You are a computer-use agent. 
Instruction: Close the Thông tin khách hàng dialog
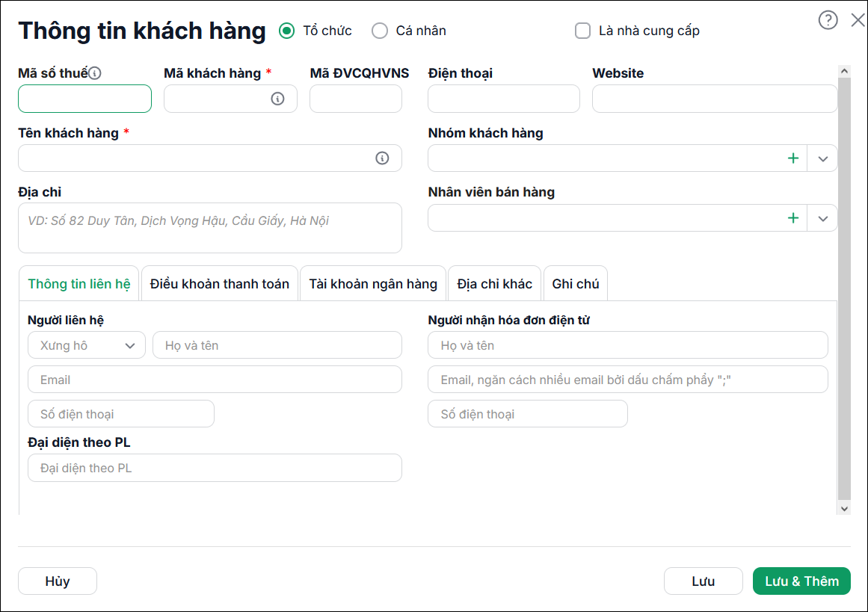click(x=858, y=20)
